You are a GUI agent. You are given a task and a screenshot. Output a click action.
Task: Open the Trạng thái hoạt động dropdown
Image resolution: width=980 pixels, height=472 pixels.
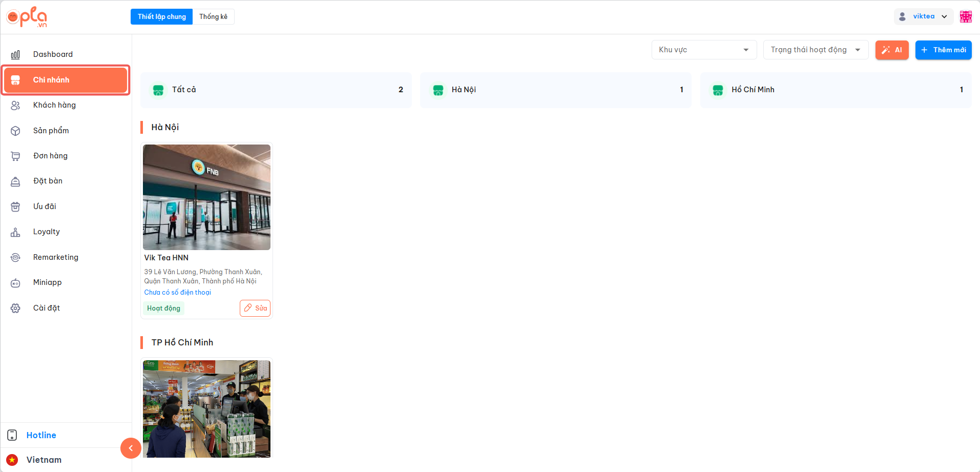(x=815, y=50)
